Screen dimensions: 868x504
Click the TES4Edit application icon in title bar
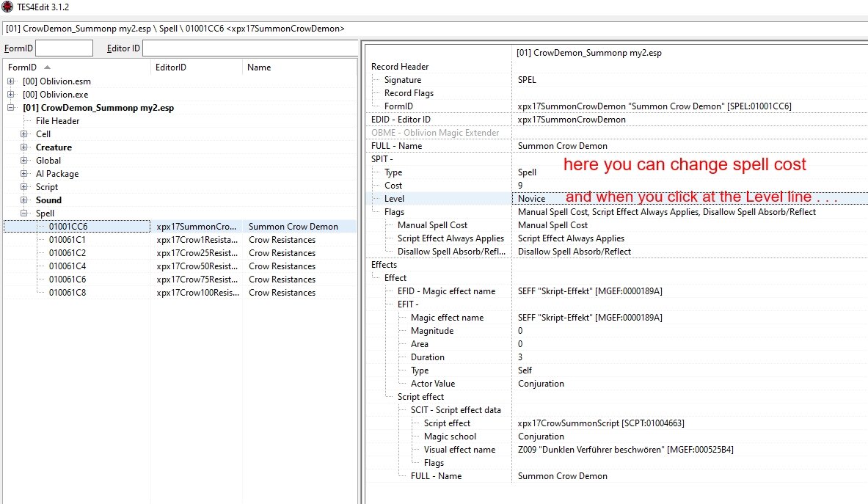tap(7, 7)
